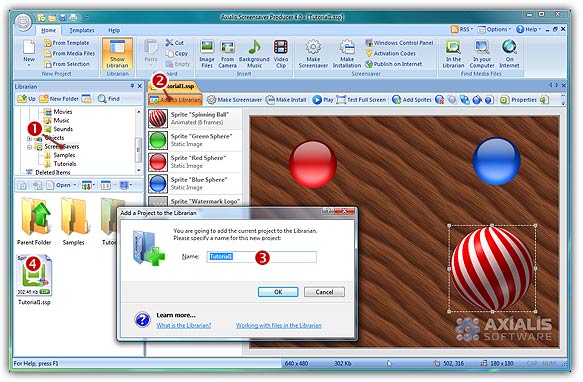Open the 'What is the Librarian?' link

tap(184, 325)
